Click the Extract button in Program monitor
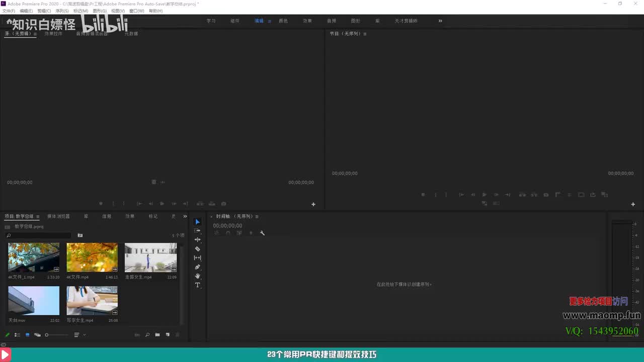 point(534,195)
